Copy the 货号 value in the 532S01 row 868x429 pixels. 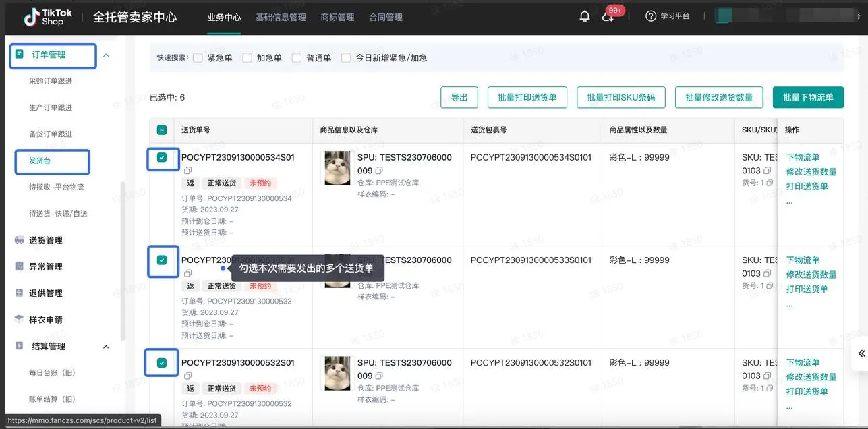click(770, 388)
